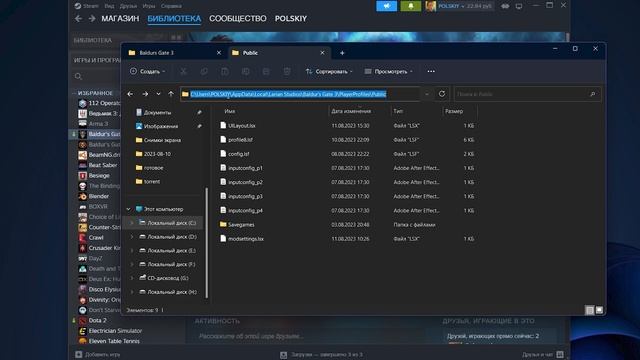Go back in Explorer navigation
Screen dimensions: 640x360
click(130, 94)
